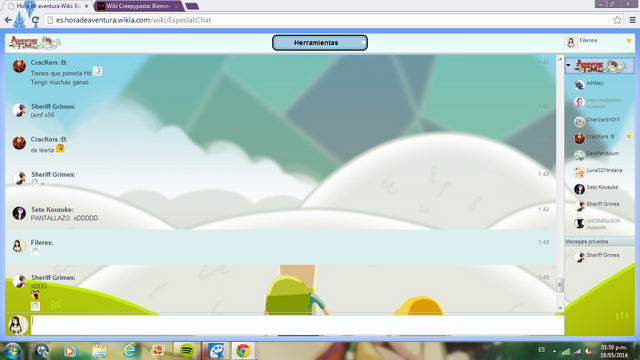This screenshot has width=640, height=360.
Task: Reload the page with the refresh icon
Action: click(x=36, y=20)
